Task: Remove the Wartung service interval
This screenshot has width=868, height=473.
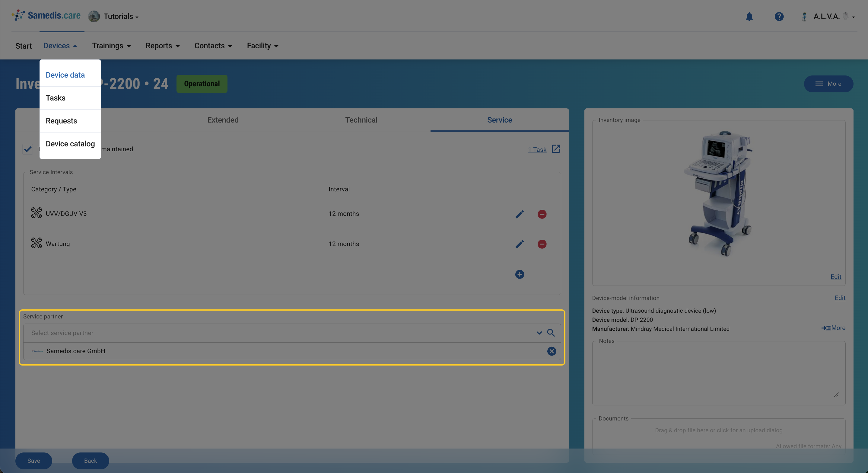Action: point(542,244)
